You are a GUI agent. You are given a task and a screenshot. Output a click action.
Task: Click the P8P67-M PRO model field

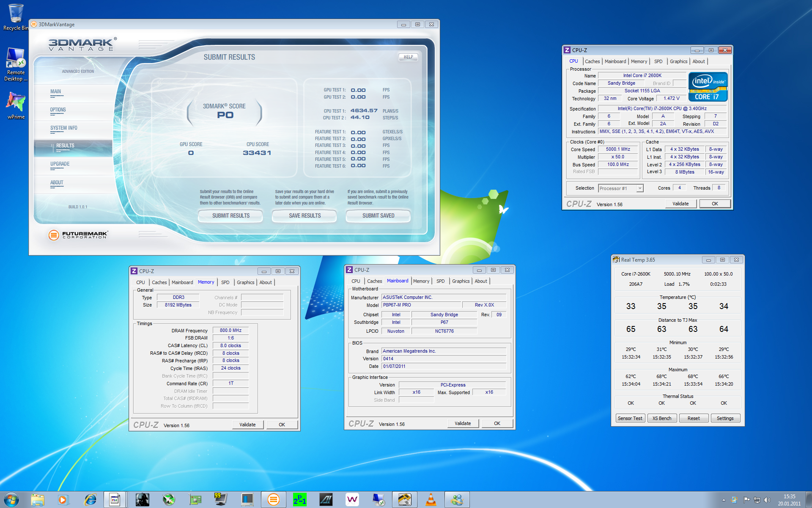coord(421,305)
